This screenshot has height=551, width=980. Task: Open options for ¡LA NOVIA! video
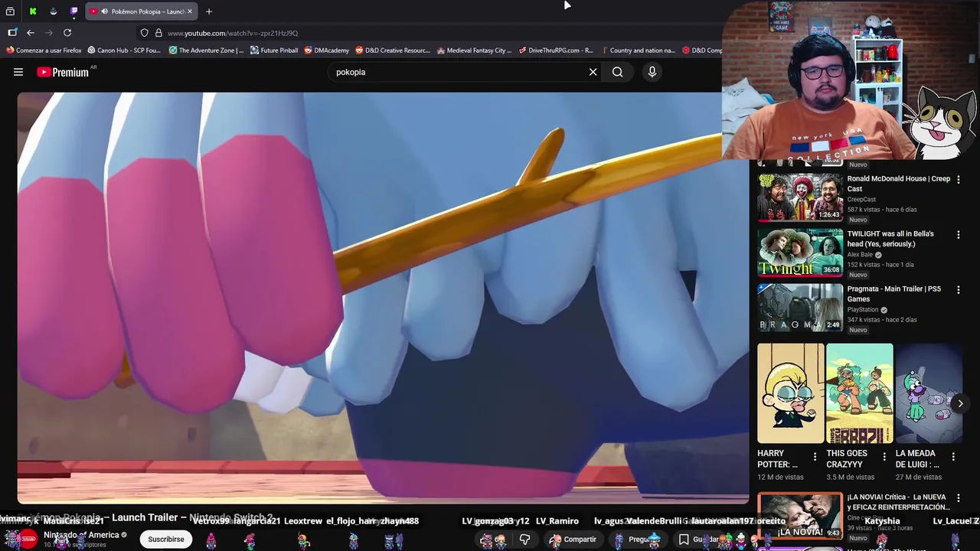[958, 500]
